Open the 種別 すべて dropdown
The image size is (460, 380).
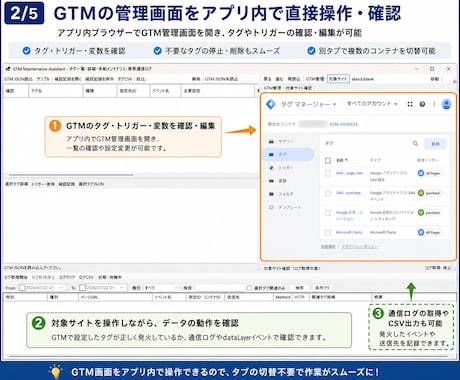click(162, 288)
